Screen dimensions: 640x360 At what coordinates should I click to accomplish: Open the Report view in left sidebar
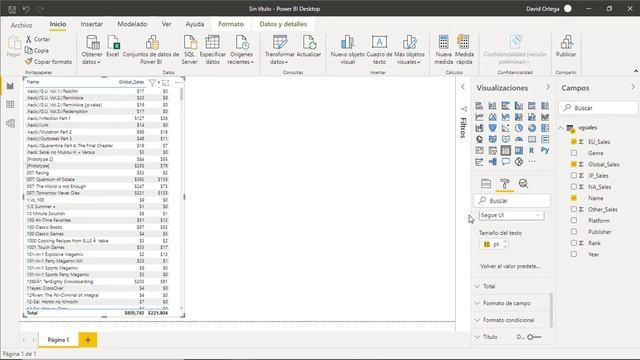(10, 86)
